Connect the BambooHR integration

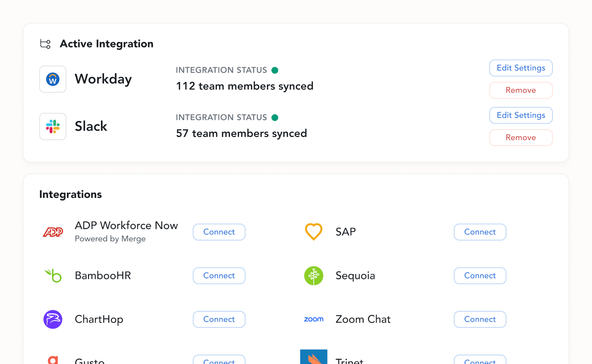[x=219, y=276]
